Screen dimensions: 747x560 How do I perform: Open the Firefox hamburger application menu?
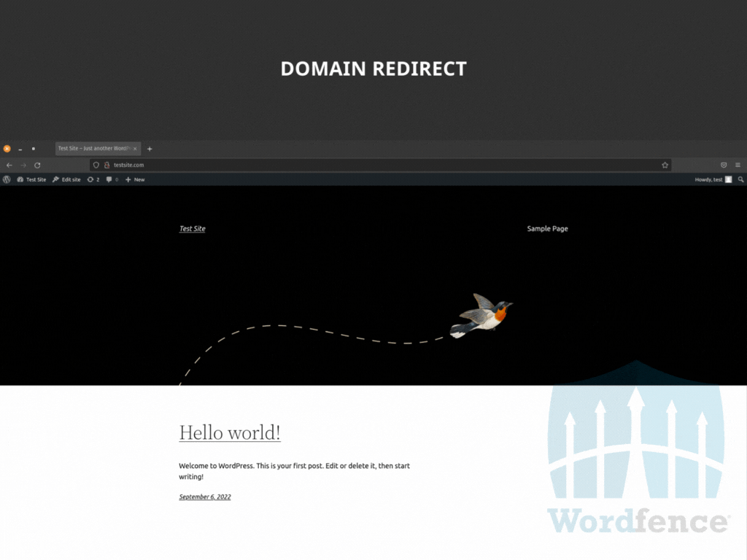(738, 166)
